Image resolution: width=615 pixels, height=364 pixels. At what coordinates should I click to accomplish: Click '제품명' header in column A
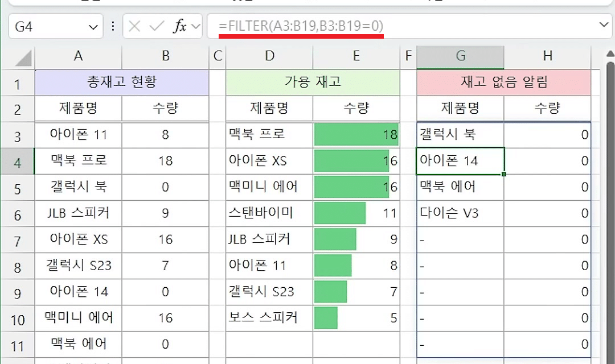79,108
